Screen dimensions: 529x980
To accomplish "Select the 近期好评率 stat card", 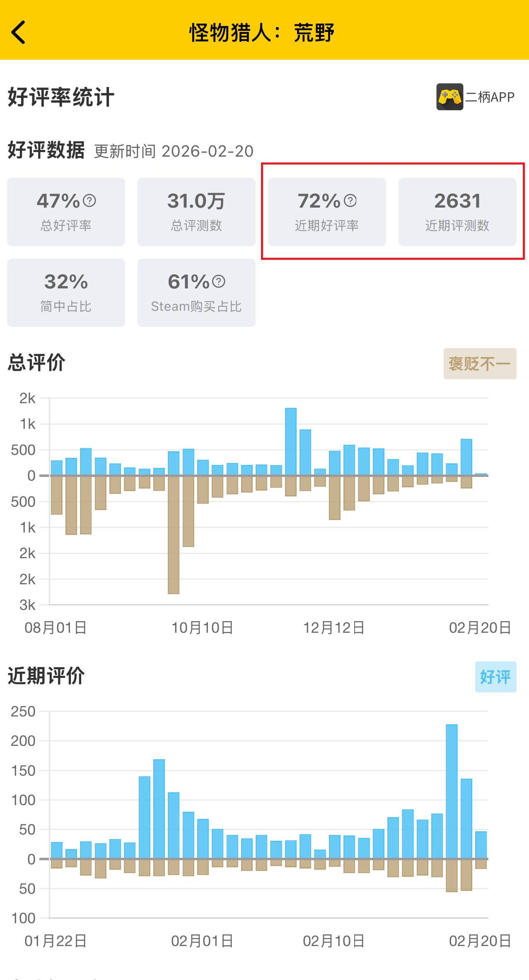I will (327, 212).
